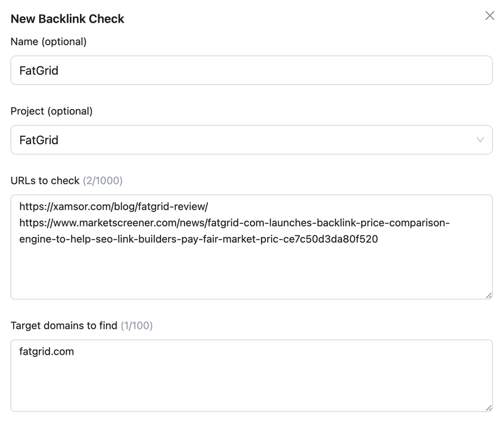Image resolution: width=504 pixels, height=426 pixels.
Task: Click the Project dropdown chevron icon
Action: pyautogui.click(x=479, y=140)
